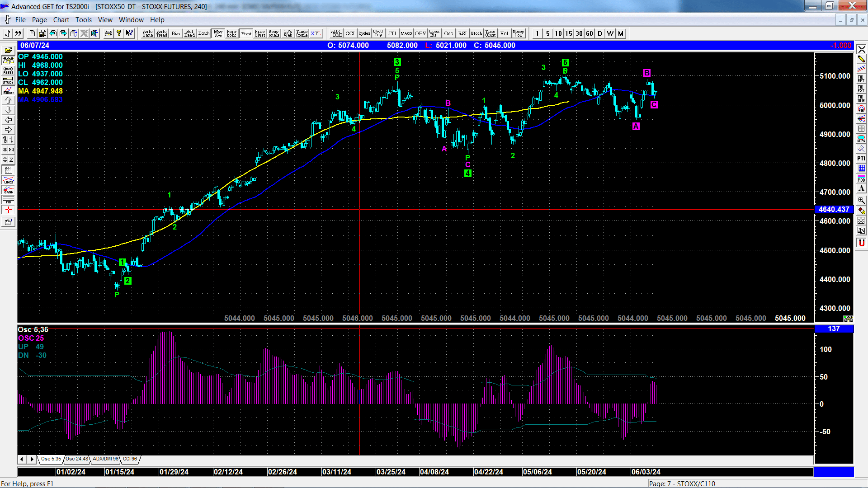Click the blue block on the date axis

(834, 472)
